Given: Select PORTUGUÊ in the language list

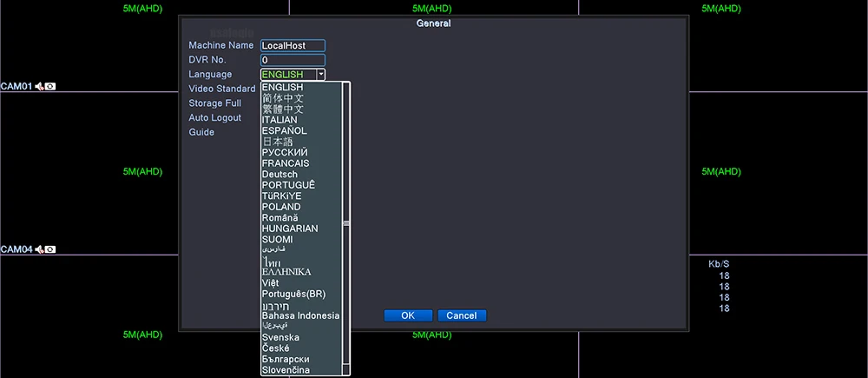Looking at the screenshot, I should tap(301, 185).
